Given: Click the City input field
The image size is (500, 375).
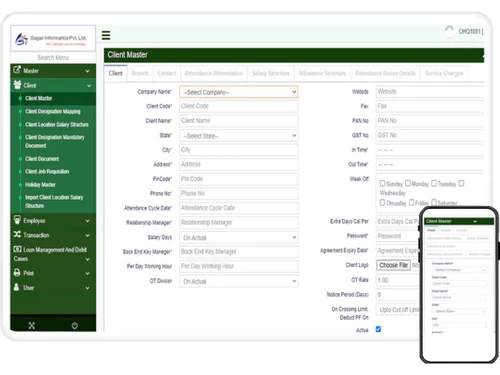Looking at the screenshot, I should pyautogui.click(x=239, y=150).
